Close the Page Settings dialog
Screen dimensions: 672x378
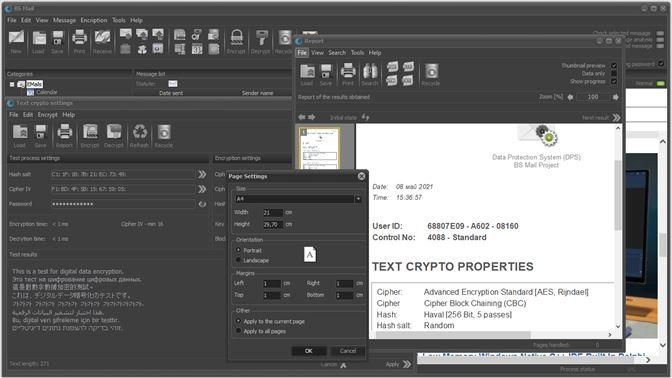pos(361,176)
